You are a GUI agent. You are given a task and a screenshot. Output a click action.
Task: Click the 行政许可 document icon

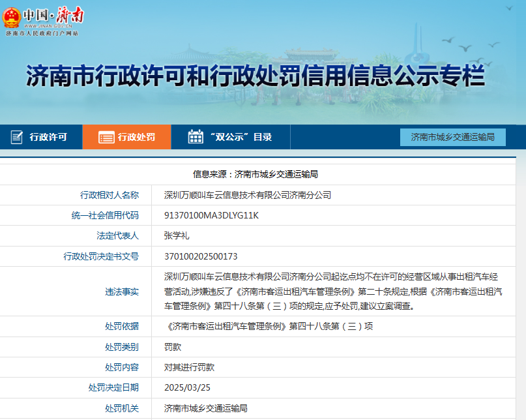pos(17,137)
